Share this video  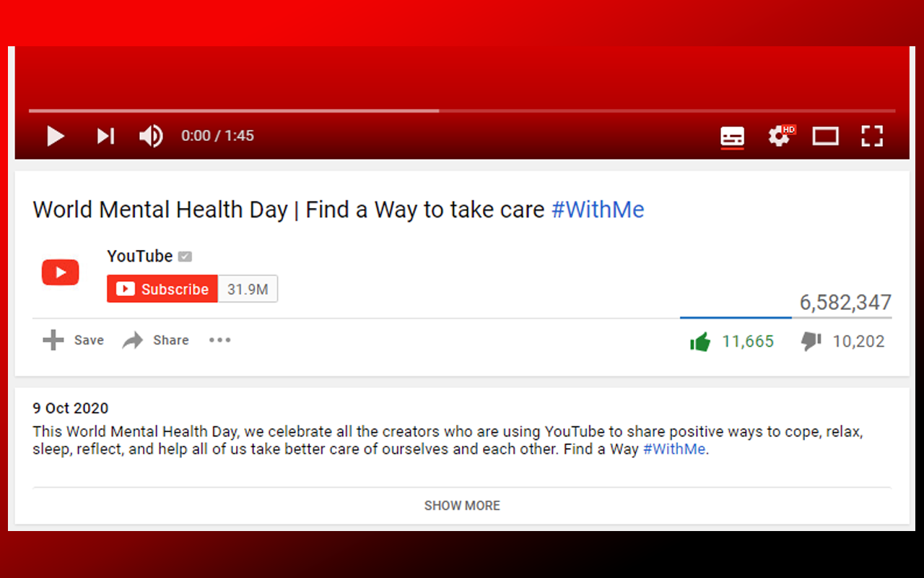155,340
